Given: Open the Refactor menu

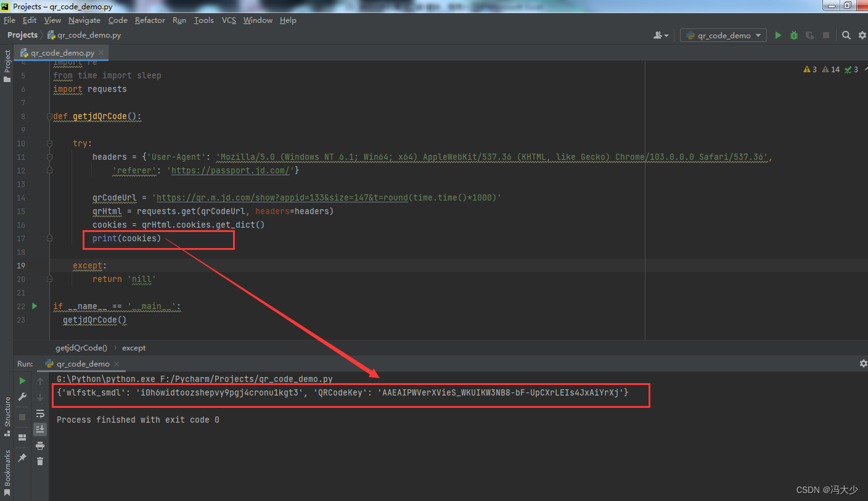Looking at the screenshot, I should point(150,20).
